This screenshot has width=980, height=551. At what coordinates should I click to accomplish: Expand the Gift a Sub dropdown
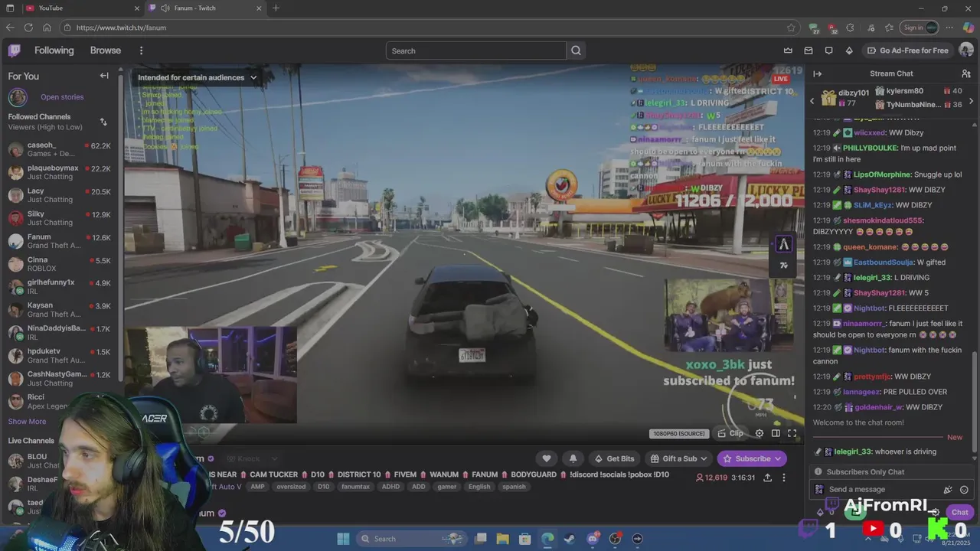(678, 458)
